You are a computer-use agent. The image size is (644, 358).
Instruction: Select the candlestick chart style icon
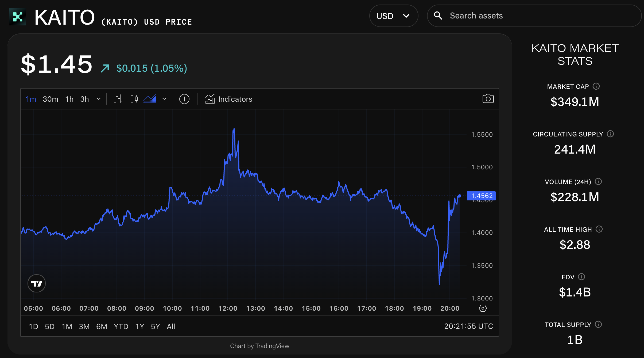coord(134,99)
